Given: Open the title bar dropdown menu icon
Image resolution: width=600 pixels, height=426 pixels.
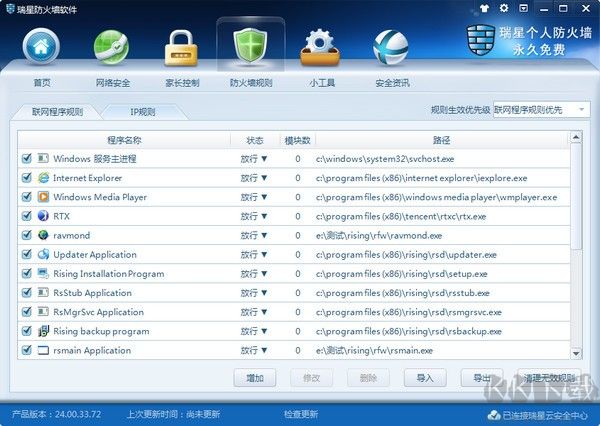Looking at the screenshot, I should [x=523, y=8].
